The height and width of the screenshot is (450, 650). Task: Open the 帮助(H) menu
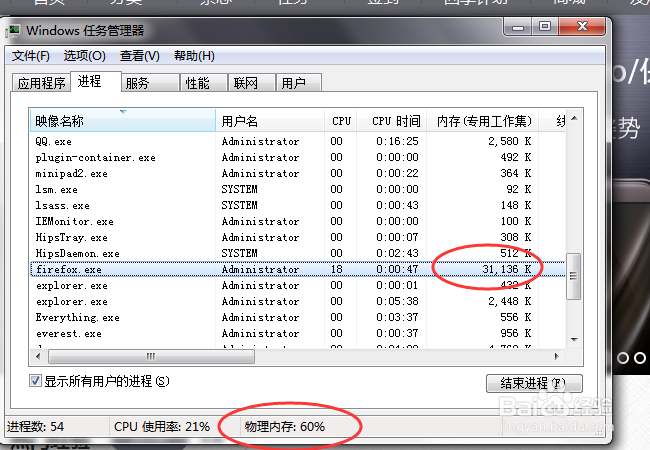[194, 56]
